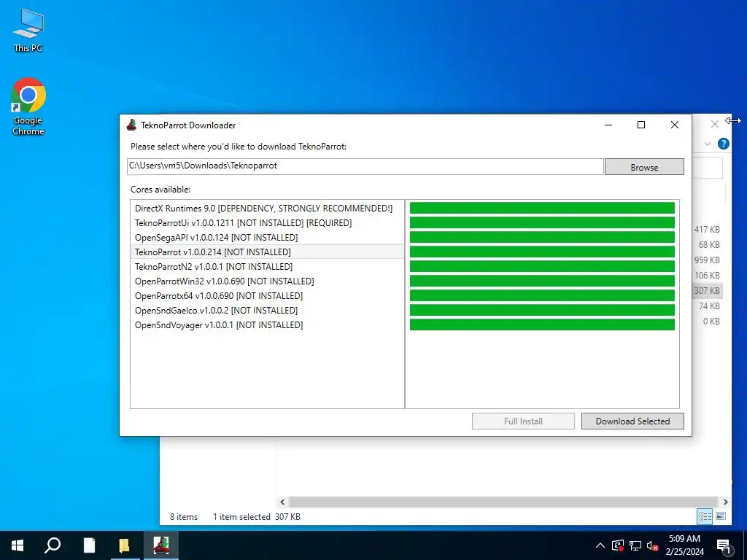
Task: Open taskbar search magnifier
Action: (53, 545)
